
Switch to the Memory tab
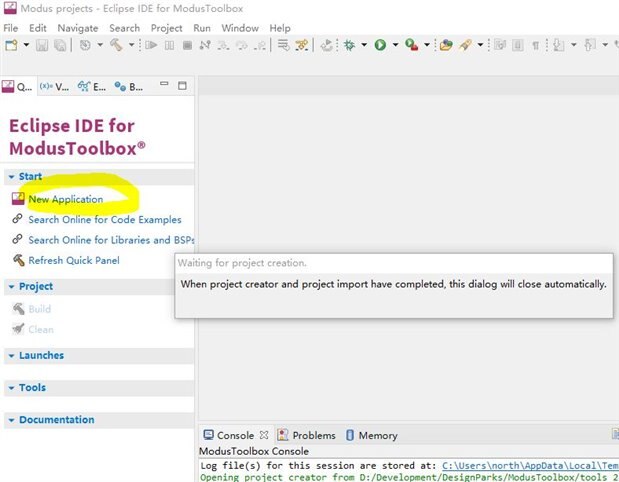pyautogui.click(x=372, y=435)
